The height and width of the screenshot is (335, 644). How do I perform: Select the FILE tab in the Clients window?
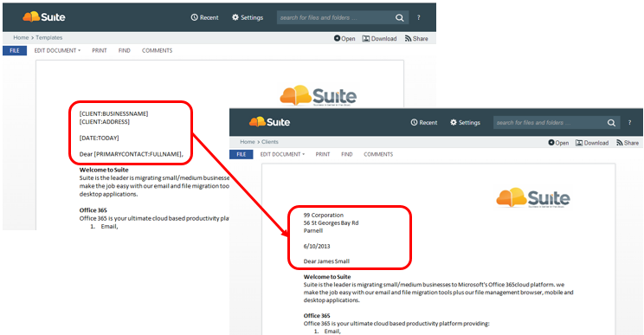tap(241, 154)
